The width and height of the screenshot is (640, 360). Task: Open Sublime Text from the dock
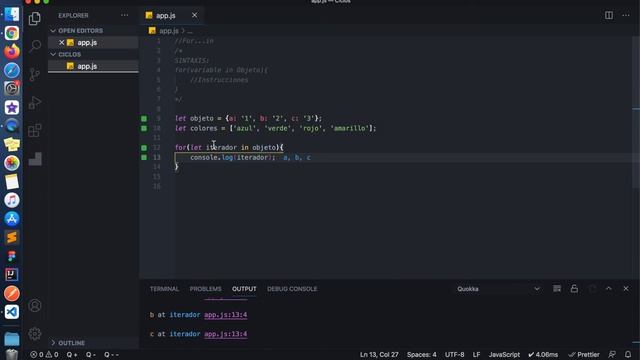click(12, 237)
